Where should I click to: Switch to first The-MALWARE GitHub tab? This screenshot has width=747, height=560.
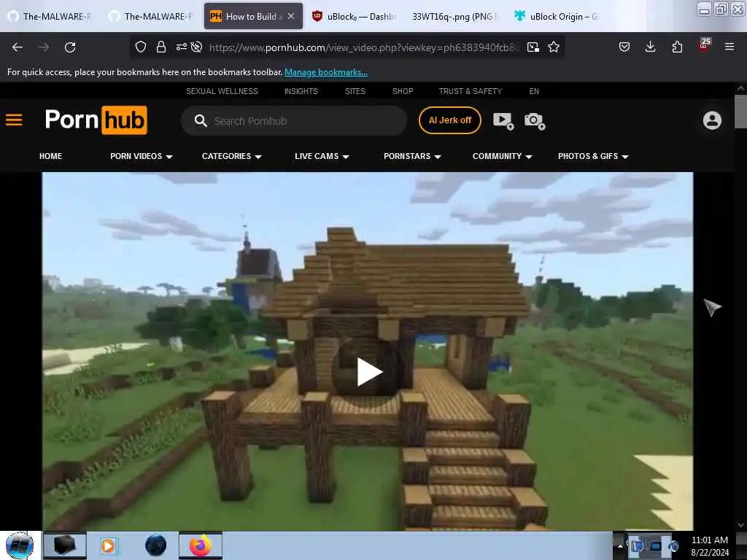coord(51,16)
